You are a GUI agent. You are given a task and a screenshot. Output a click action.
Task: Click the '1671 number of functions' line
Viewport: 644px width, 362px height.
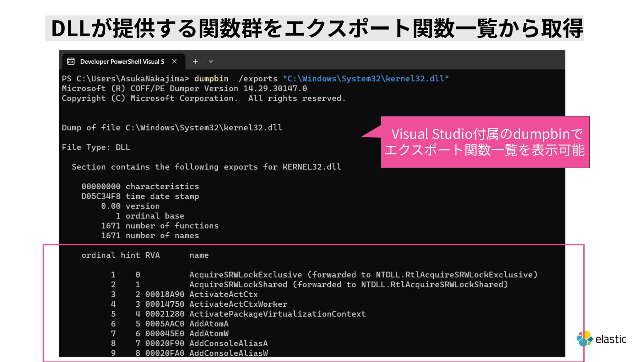160,226
